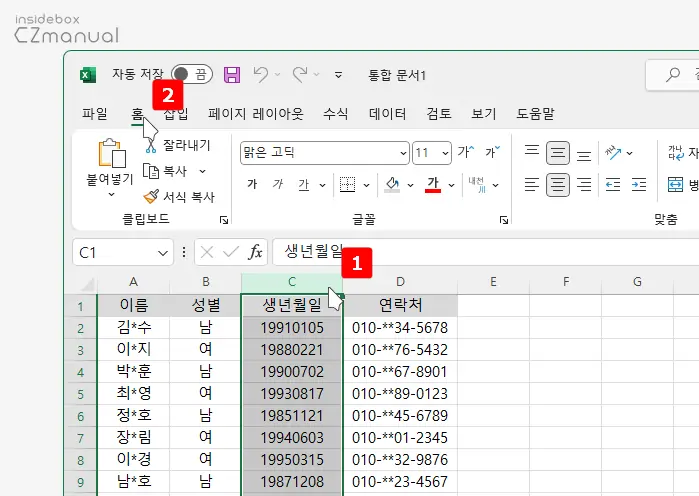Click the Increase Indent icon
This screenshot has height=496, width=699.
tap(639, 184)
